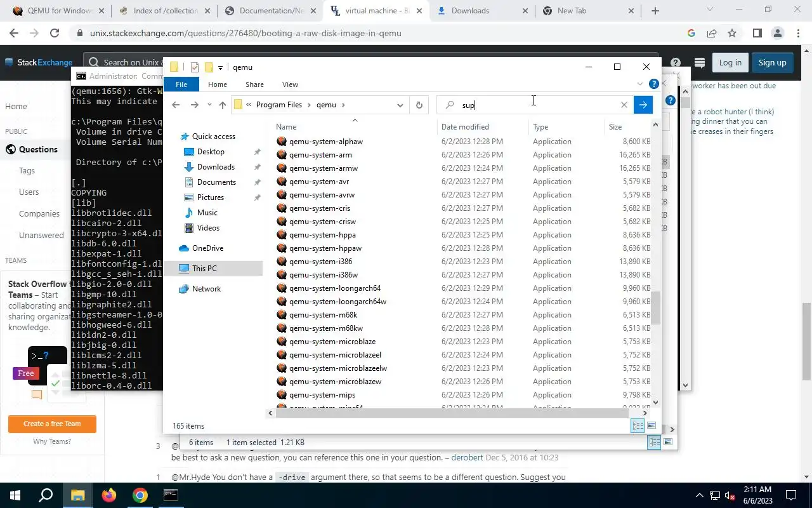Open the File tab in Explorer

181,84
